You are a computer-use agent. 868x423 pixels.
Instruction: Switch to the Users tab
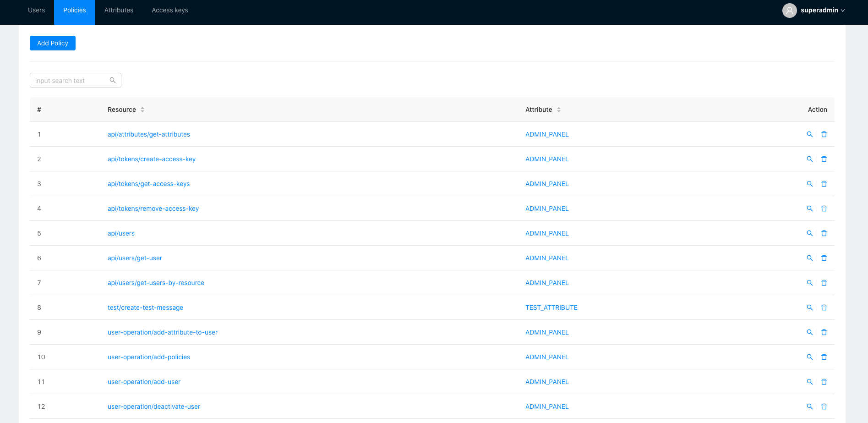coord(37,10)
